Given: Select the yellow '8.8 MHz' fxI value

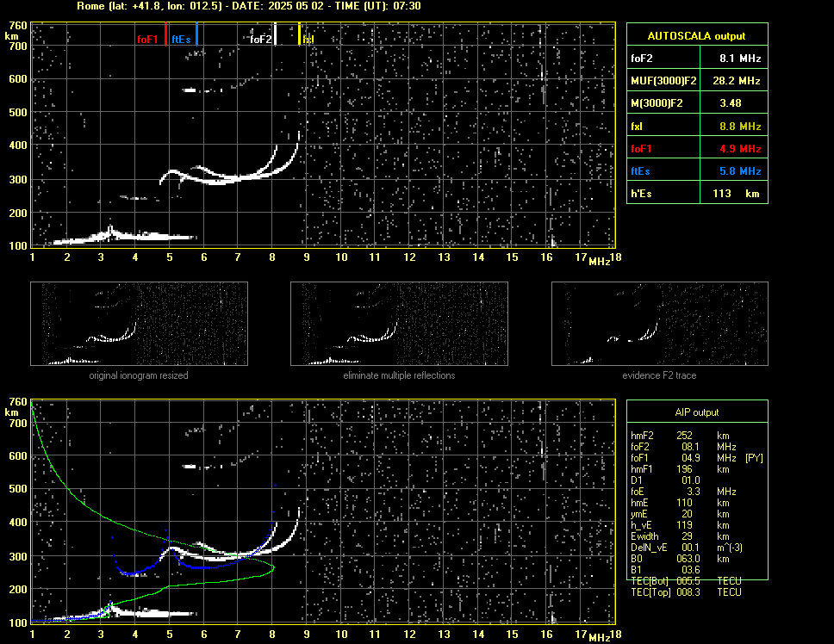Looking at the screenshot, I should [x=740, y=127].
